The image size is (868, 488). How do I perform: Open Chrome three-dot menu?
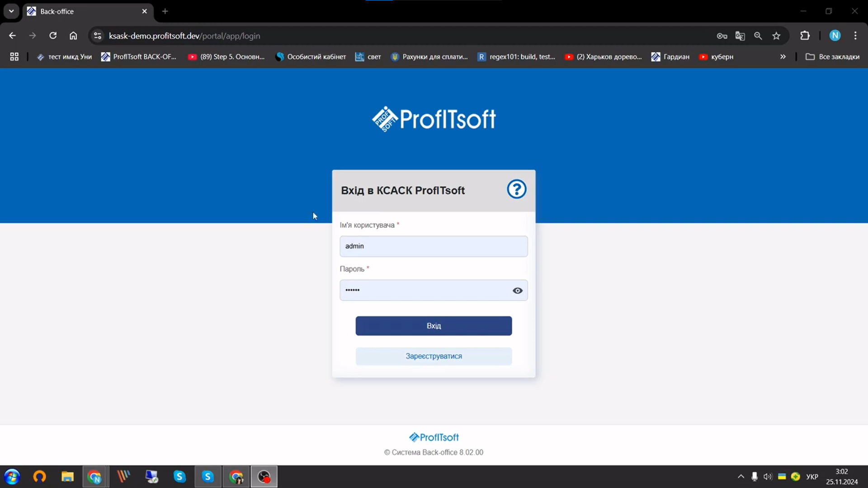(855, 36)
